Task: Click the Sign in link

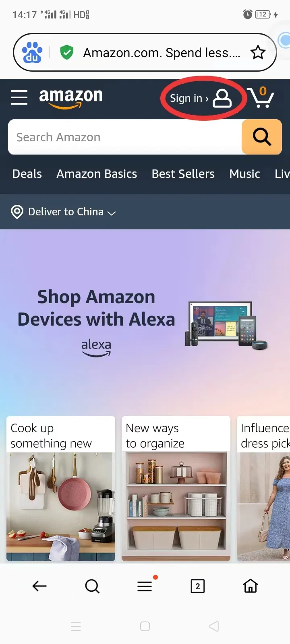Action: click(201, 98)
